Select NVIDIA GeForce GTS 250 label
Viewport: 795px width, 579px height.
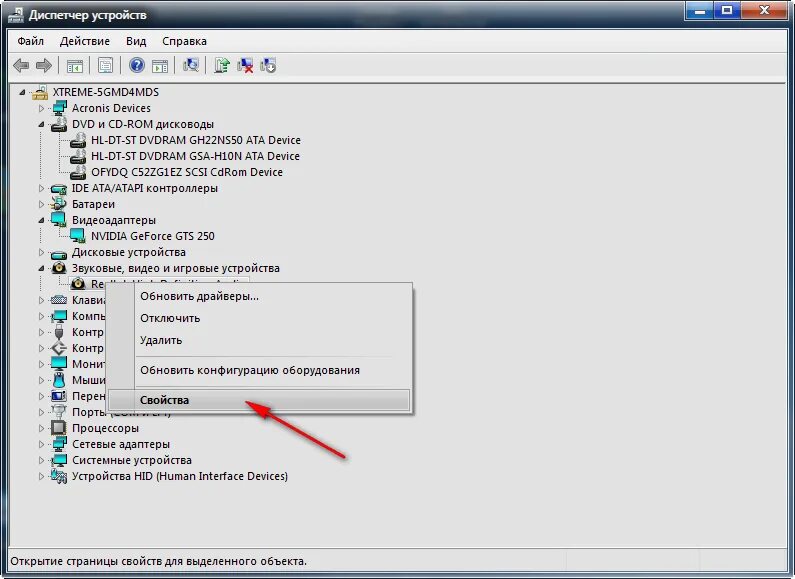[x=153, y=236]
